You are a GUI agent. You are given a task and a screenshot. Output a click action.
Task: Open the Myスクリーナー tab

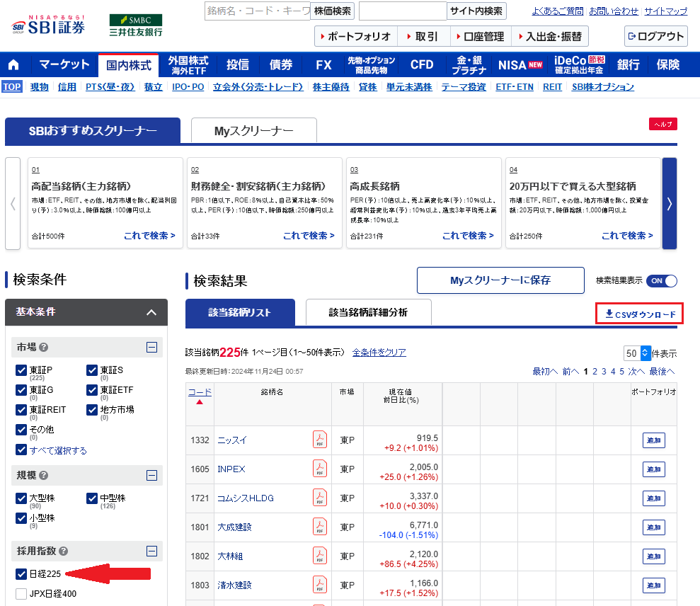[253, 130]
